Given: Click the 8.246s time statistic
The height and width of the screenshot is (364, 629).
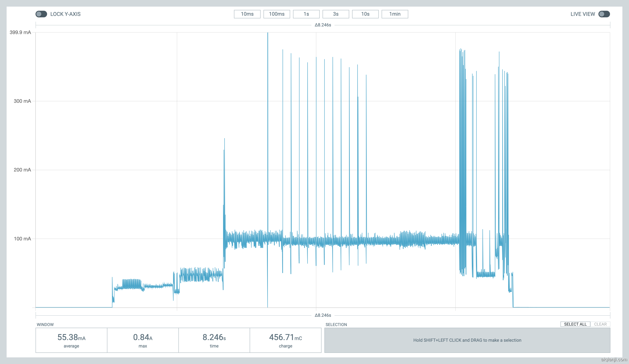Looking at the screenshot, I should (x=214, y=340).
